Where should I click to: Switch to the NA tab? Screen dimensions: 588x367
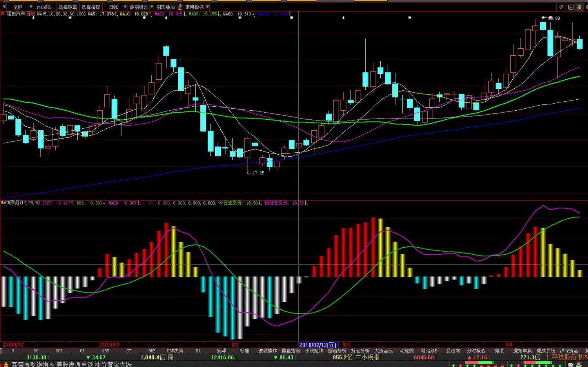198,351
